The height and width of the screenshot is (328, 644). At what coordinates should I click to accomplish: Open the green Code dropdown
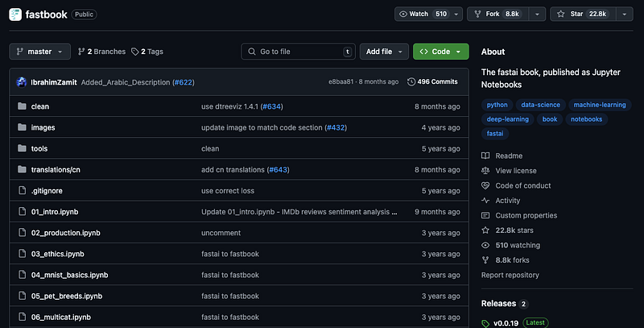(x=440, y=52)
